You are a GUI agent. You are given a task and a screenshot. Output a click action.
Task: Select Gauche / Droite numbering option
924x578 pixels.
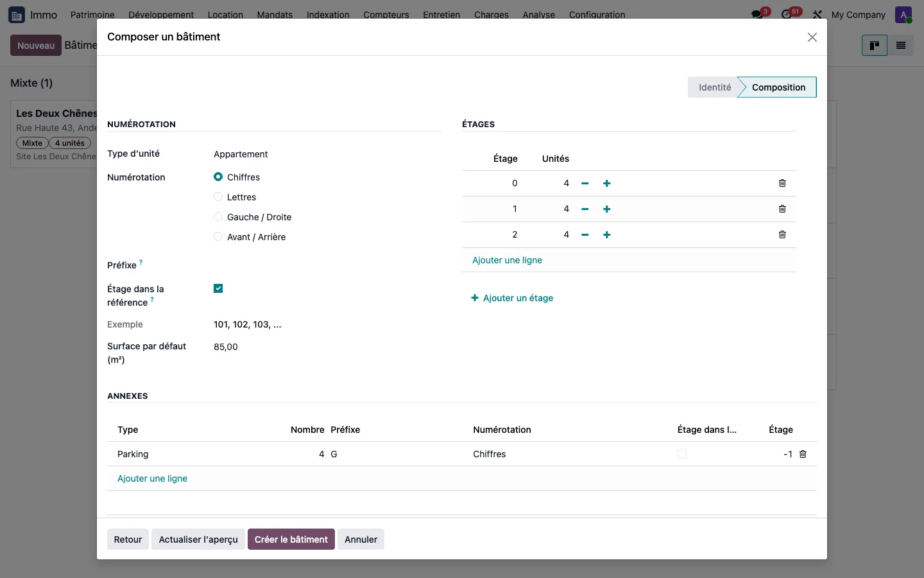coord(218,217)
